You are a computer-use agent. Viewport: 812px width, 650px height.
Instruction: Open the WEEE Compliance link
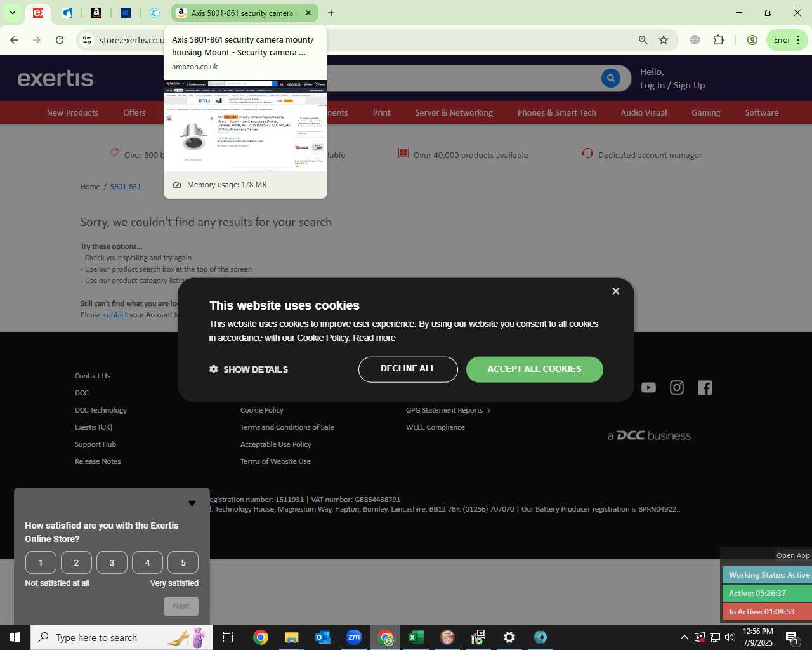pos(435,427)
